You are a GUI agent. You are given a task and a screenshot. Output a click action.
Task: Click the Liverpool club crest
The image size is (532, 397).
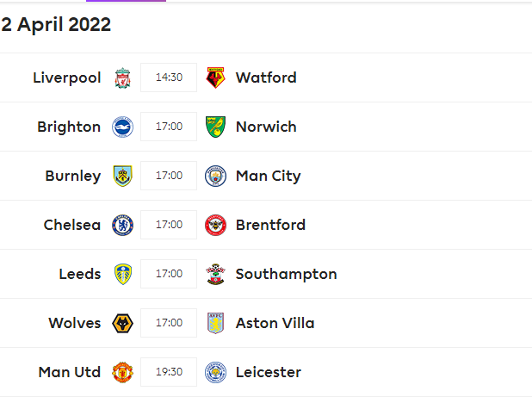[x=122, y=78]
